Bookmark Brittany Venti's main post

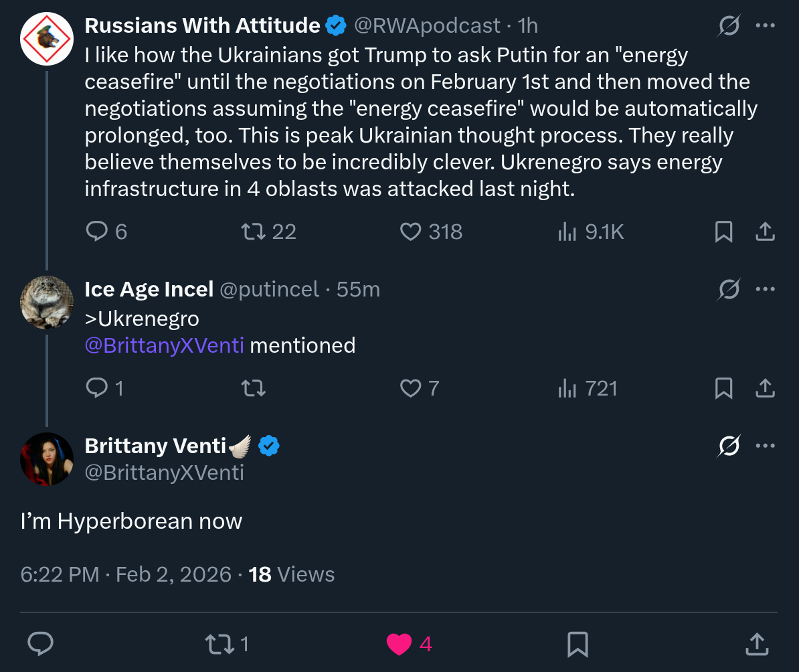pos(577,644)
